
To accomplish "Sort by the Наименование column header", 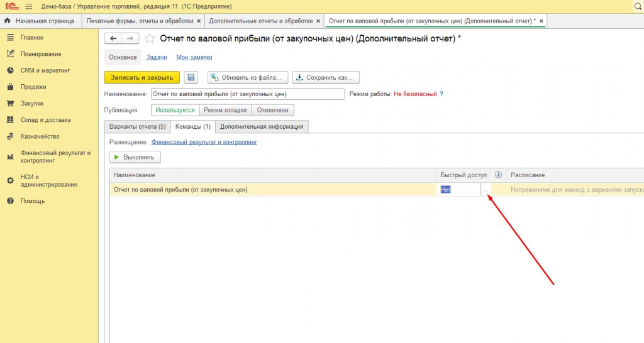I will tap(273, 175).
